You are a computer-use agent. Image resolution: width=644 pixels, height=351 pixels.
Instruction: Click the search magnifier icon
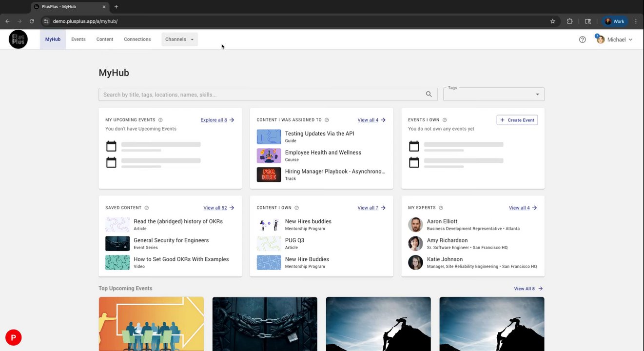click(429, 95)
